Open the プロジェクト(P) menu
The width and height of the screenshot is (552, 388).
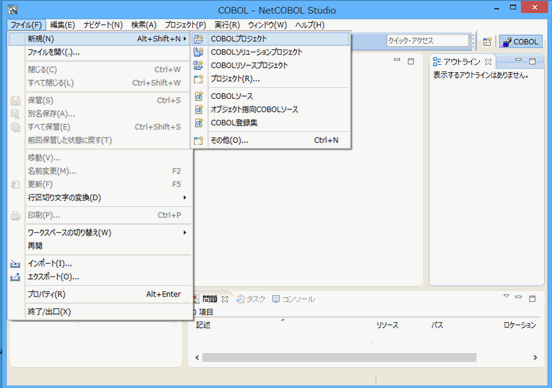coord(186,25)
